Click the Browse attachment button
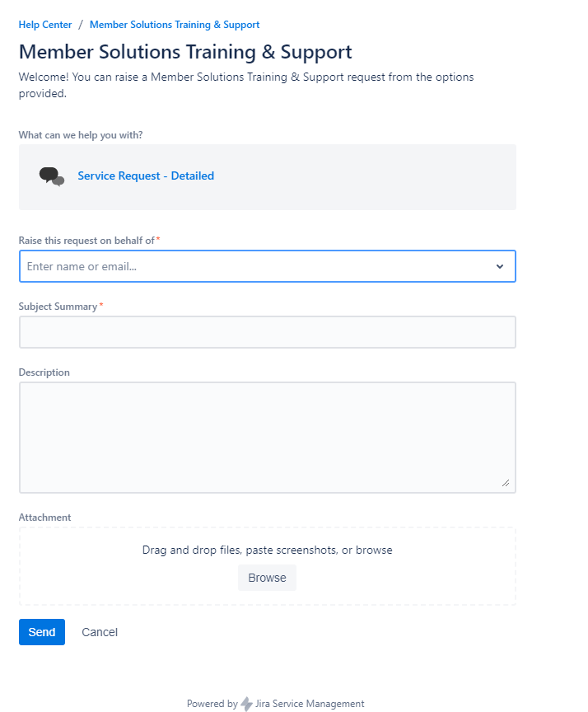 [267, 578]
